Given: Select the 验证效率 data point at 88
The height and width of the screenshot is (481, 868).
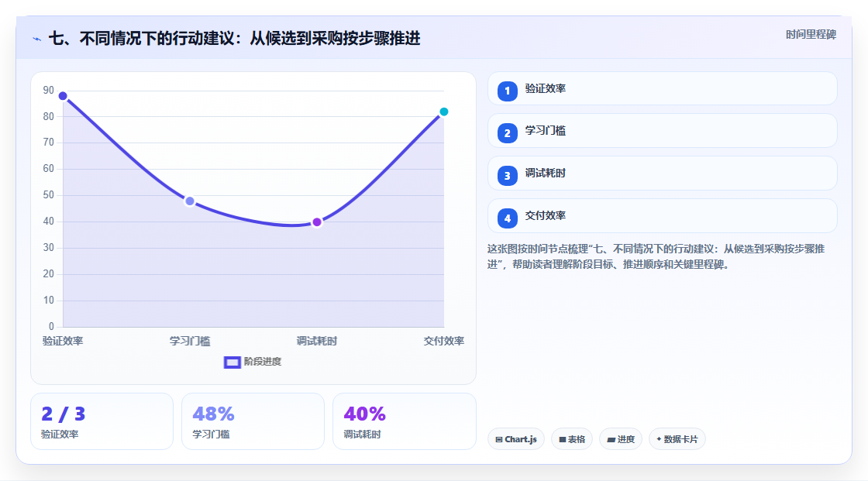Looking at the screenshot, I should [63, 96].
